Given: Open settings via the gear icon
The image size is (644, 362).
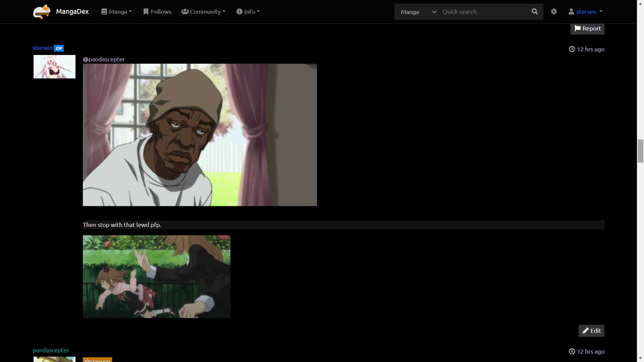Looking at the screenshot, I should pyautogui.click(x=554, y=12).
